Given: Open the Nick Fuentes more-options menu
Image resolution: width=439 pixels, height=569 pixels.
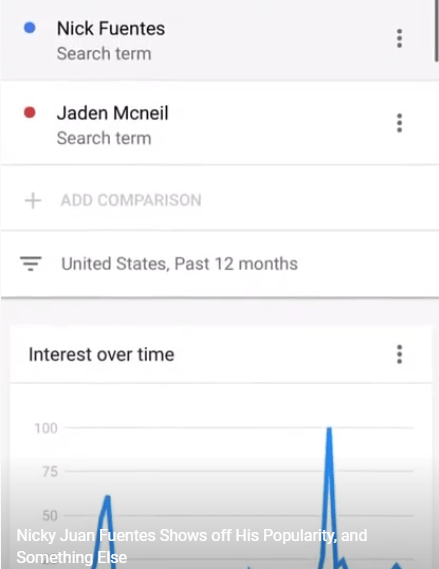Looking at the screenshot, I should click(x=399, y=38).
